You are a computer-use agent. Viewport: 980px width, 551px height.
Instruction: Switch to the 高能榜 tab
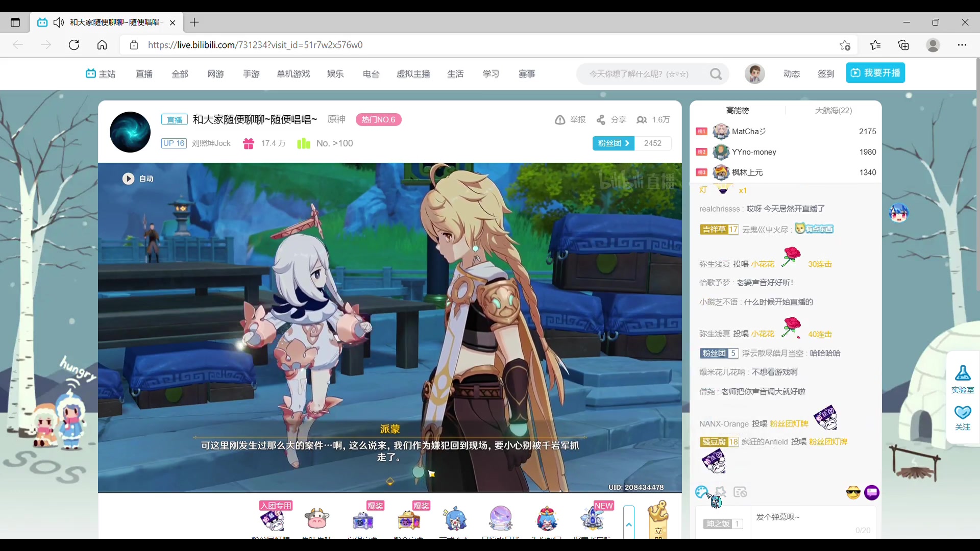pyautogui.click(x=738, y=110)
